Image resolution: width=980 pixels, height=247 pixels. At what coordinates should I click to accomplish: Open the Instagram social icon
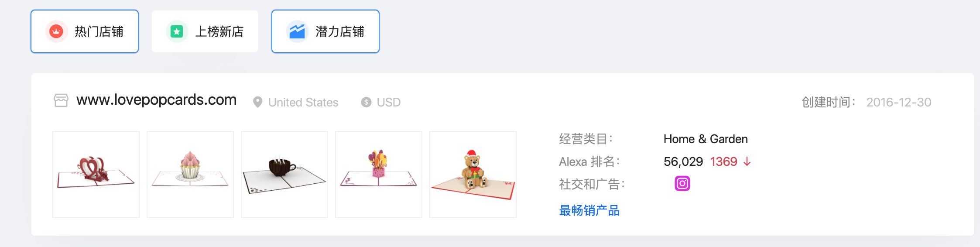click(x=682, y=183)
